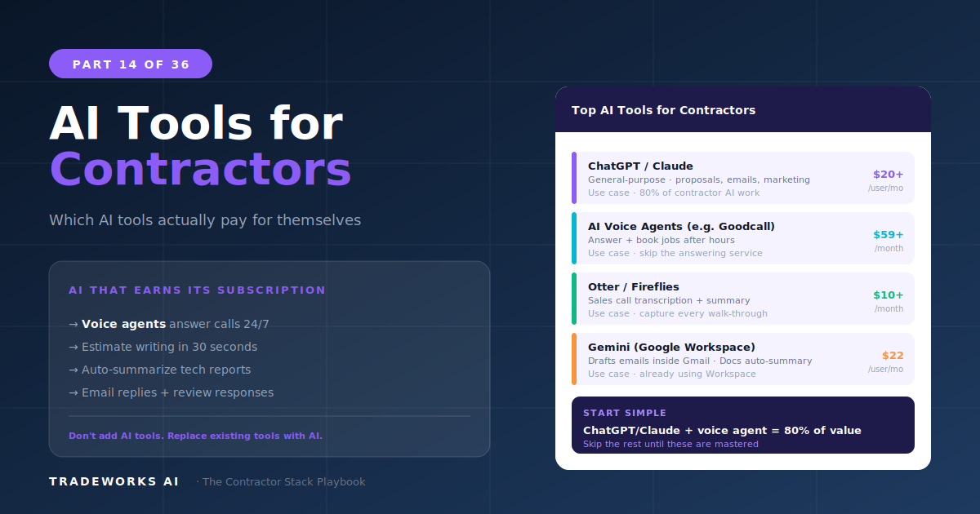The height and width of the screenshot is (514, 980).
Task: Click the orange accent bar of Gemini row
Action: pyautogui.click(x=574, y=359)
